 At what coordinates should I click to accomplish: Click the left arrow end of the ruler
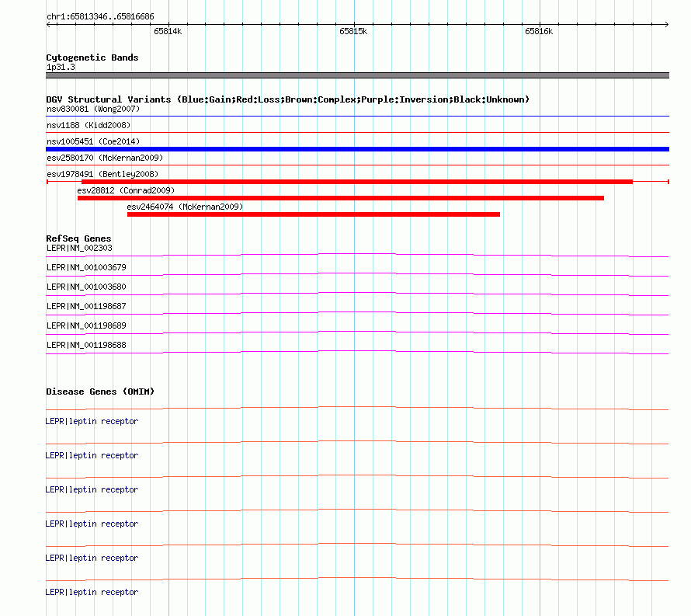point(48,25)
